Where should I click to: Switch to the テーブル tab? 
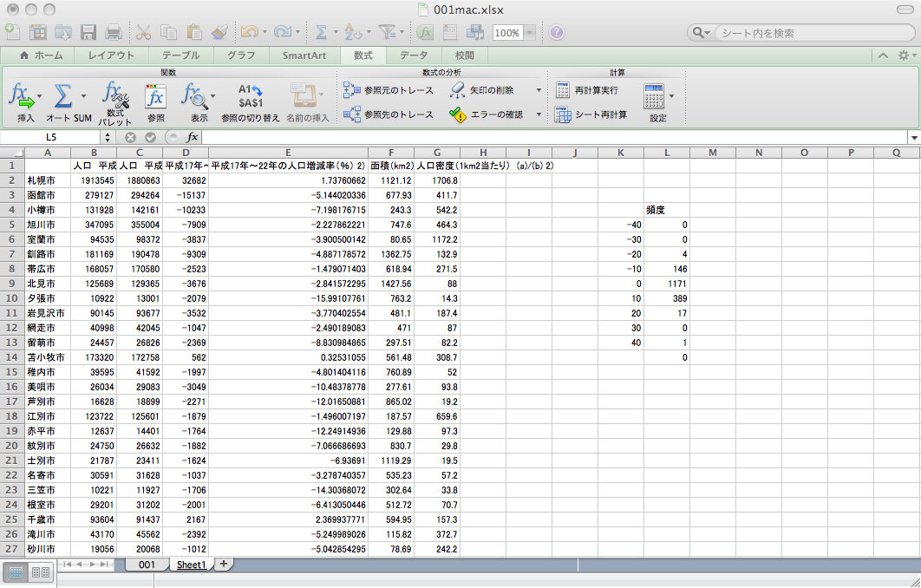181,56
